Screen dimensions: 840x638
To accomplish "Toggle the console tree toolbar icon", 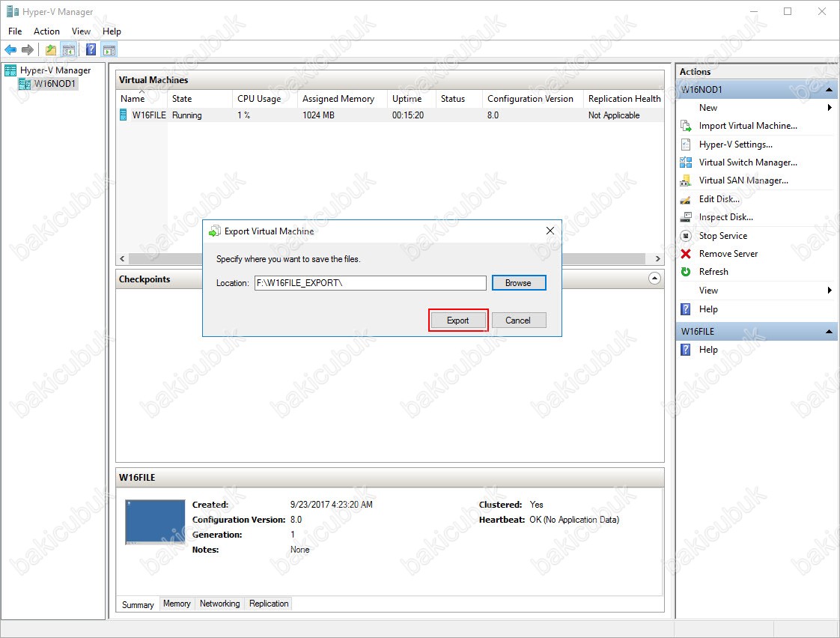I will tap(69, 50).
